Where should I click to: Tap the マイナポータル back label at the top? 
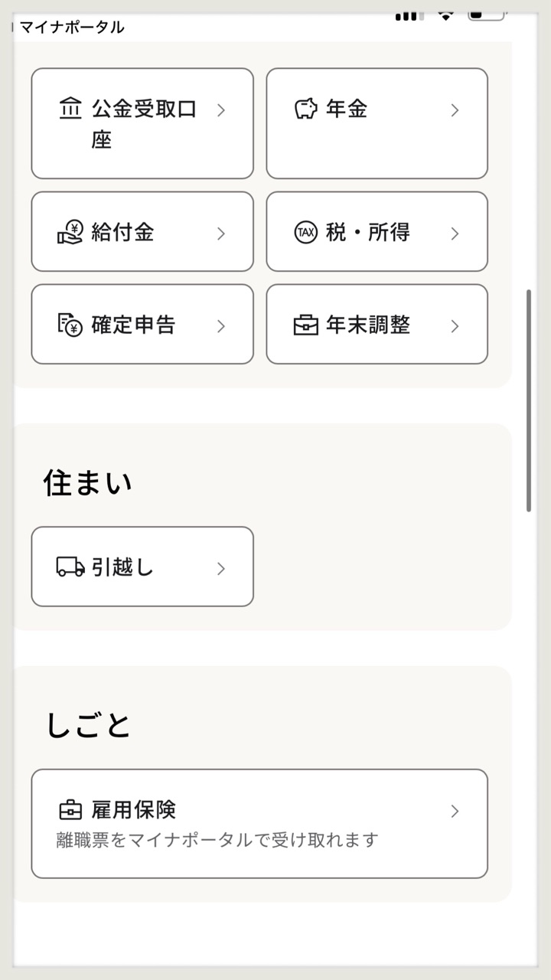click(x=71, y=28)
